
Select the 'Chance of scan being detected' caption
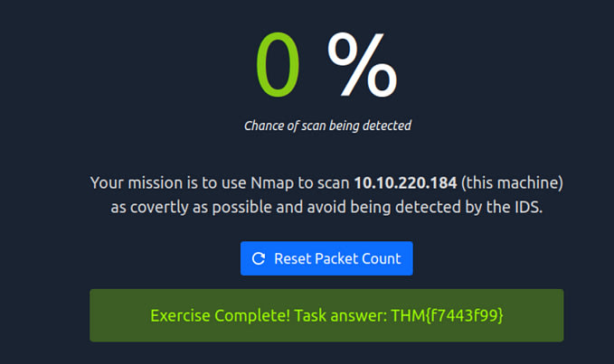pos(327,126)
